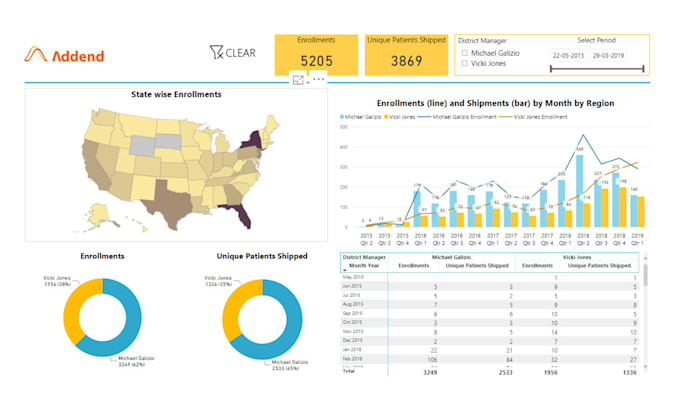Viewport: 680px width, 409px height.
Task: Click the District Manager table header
Action: coord(364,257)
